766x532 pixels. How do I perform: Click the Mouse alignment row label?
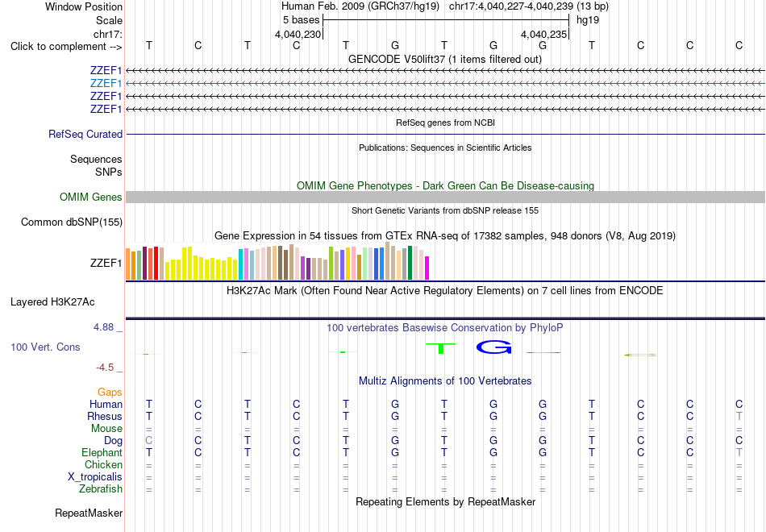coord(106,429)
